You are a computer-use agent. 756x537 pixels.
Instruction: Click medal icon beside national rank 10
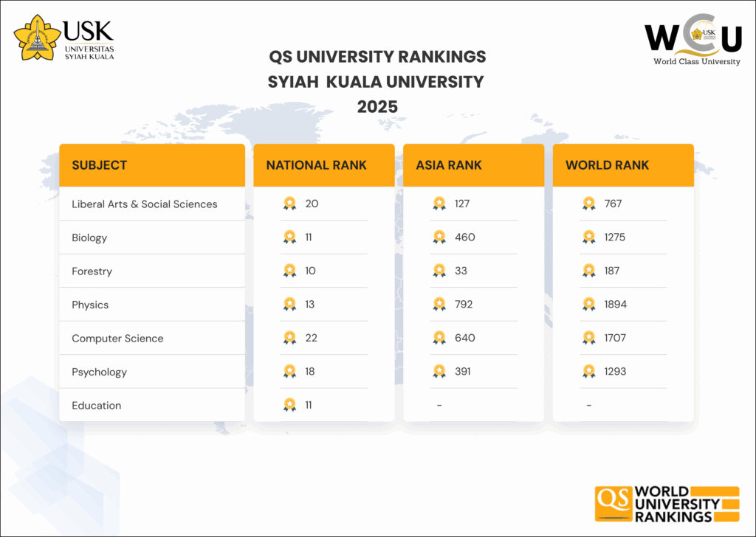(x=289, y=271)
